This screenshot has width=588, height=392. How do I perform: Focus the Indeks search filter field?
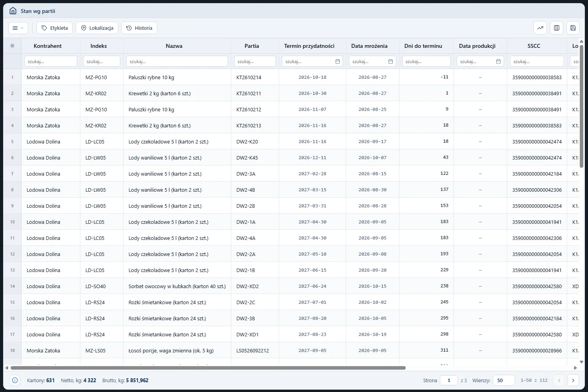tap(102, 62)
